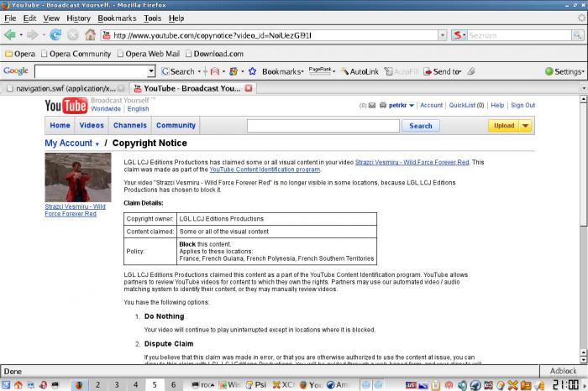Open the petrkr user menu dropdown
588x391 pixels.
tap(412, 106)
